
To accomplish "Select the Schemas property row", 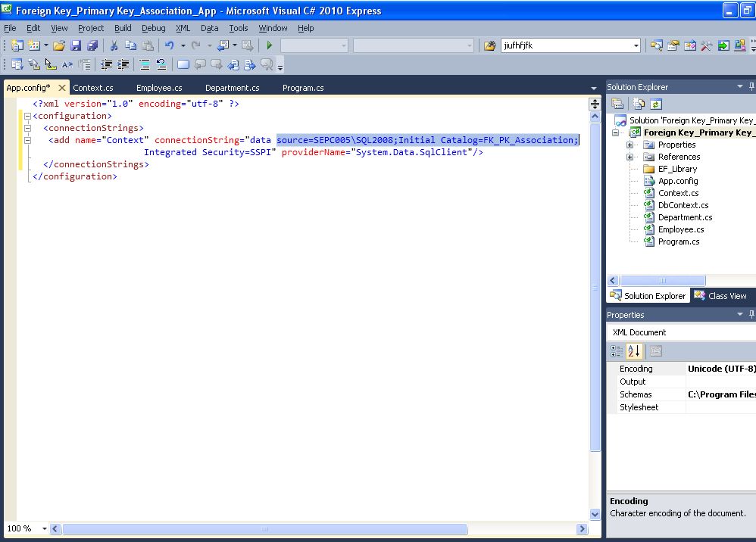I will pyautogui.click(x=681, y=394).
